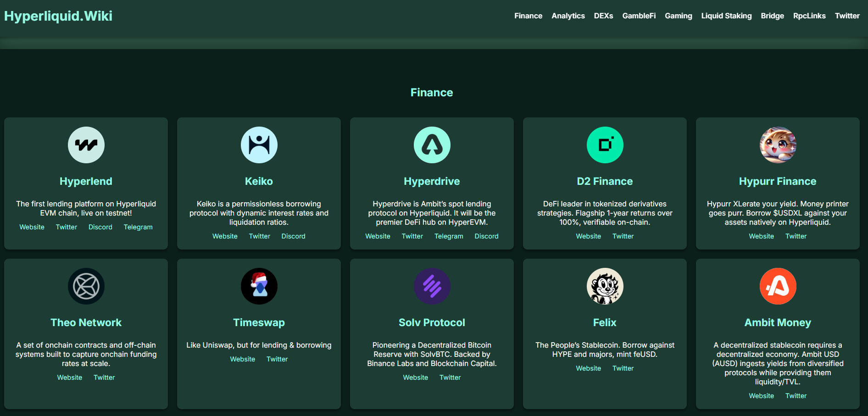868x416 pixels.
Task: Open Analytics in the top navigation
Action: 568,16
